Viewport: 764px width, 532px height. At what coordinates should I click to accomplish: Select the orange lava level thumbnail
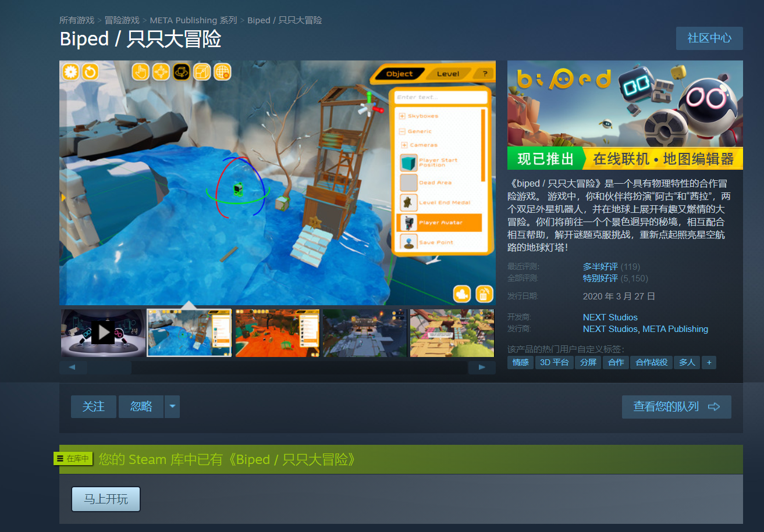(x=277, y=333)
